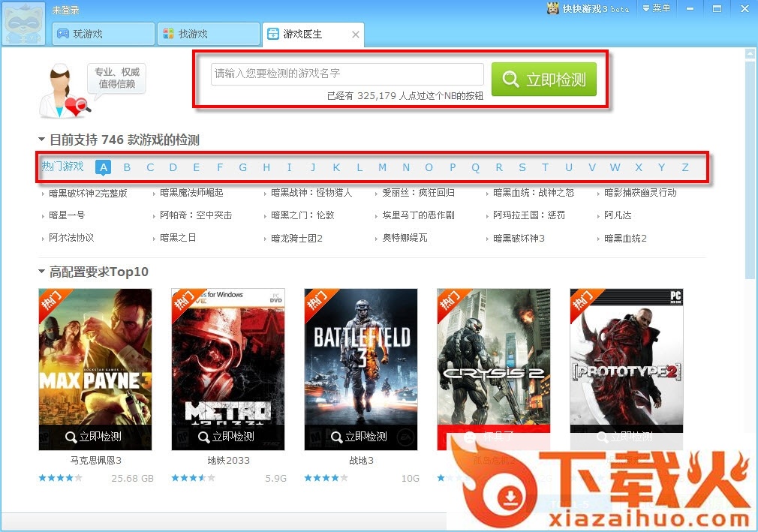Screen dimensions: 758x532
Task: Select letter M filter
Action: click(x=383, y=167)
